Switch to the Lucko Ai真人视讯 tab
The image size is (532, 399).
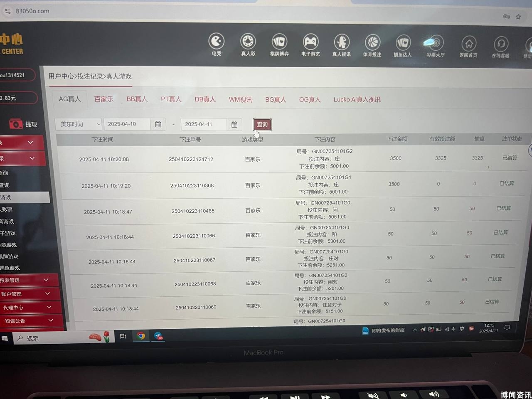tap(357, 99)
